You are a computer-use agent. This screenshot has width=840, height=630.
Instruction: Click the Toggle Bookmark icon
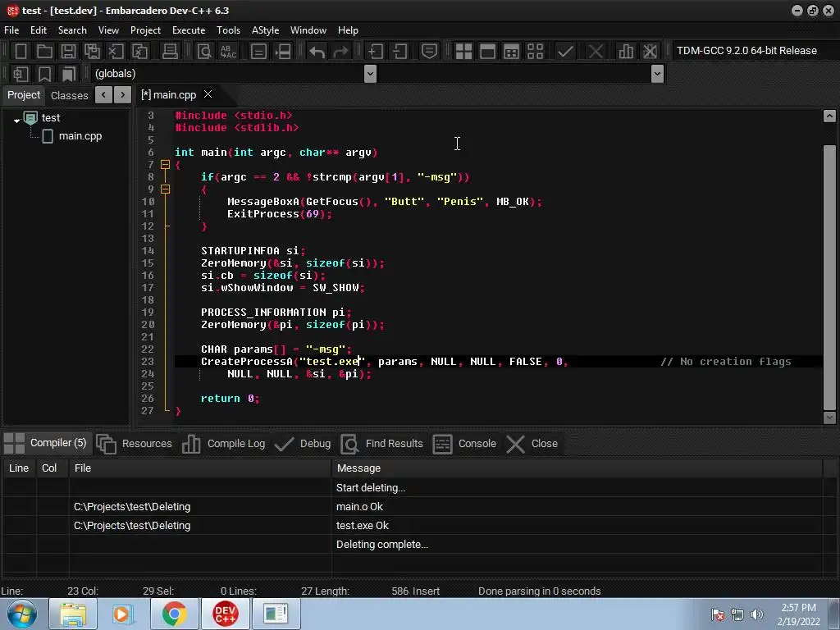(x=44, y=74)
